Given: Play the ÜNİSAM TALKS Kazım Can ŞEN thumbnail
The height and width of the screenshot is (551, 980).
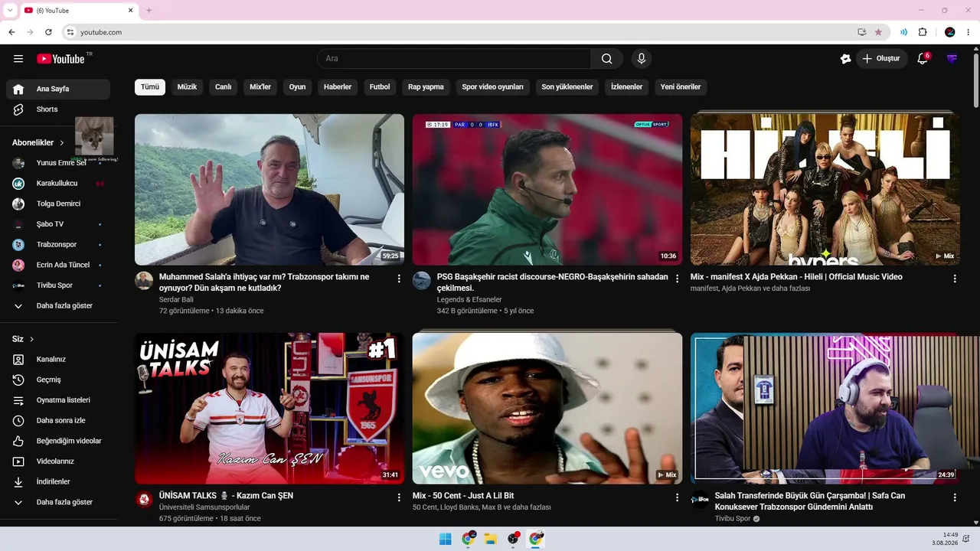Looking at the screenshot, I should [x=269, y=408].
